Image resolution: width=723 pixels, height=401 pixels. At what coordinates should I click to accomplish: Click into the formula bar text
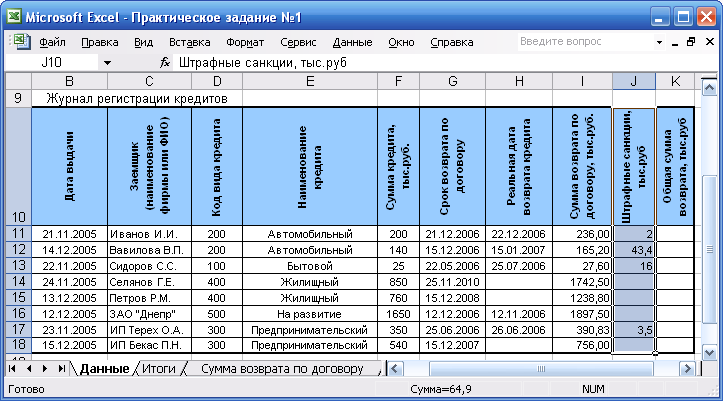click(445, 62)
